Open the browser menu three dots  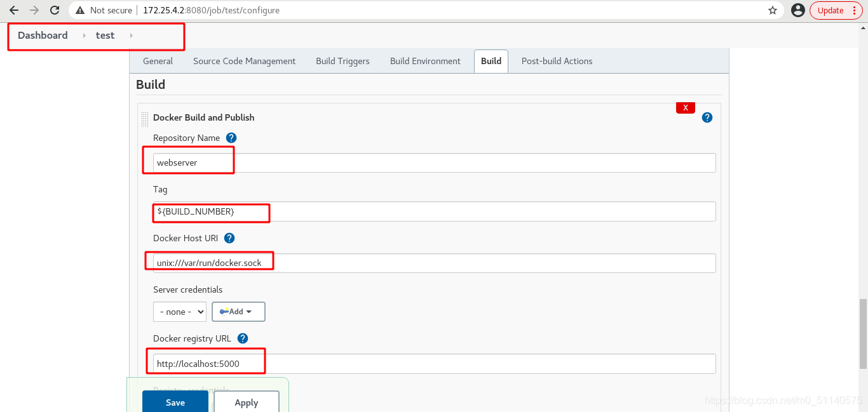point(854,10)
